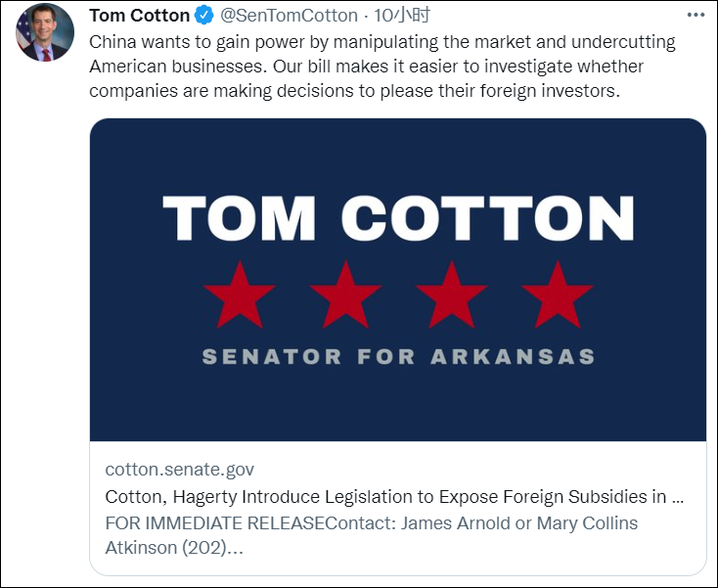Click the leftmost red star in banner

[x=239, y=294]
